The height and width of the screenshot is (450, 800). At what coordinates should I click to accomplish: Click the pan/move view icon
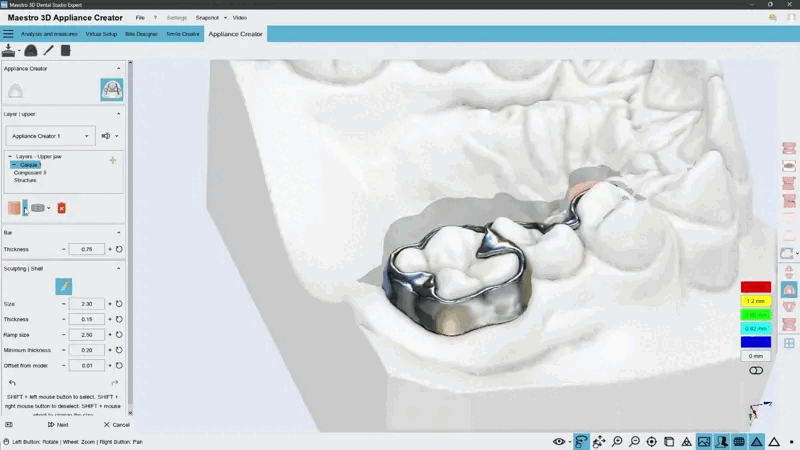(x=599, y=442)
